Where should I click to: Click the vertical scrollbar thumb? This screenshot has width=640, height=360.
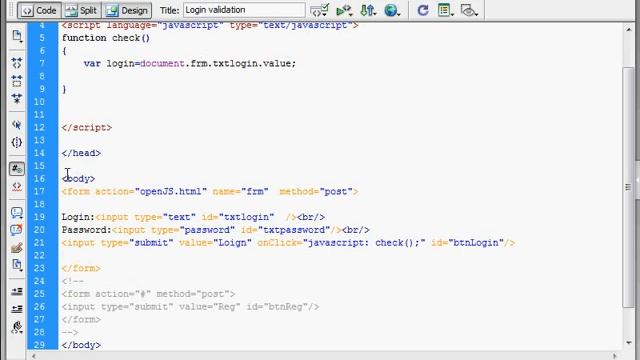629,187
